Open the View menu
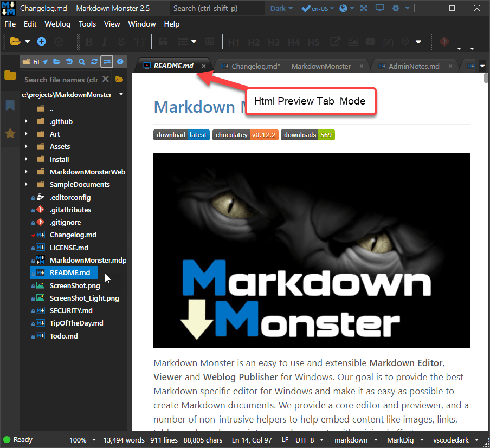The width and height of the screenshot is (490, 448). tap(112, 24)
